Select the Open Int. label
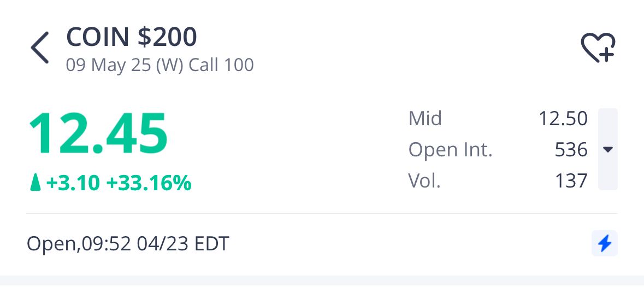This screenshot has width=644, height=287. point(450,150)
